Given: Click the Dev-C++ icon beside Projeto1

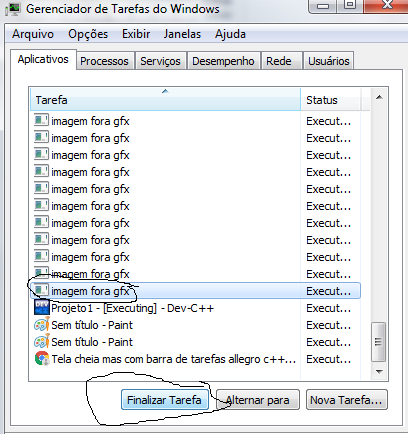Looking at the screenshot, I should [42, 307].
